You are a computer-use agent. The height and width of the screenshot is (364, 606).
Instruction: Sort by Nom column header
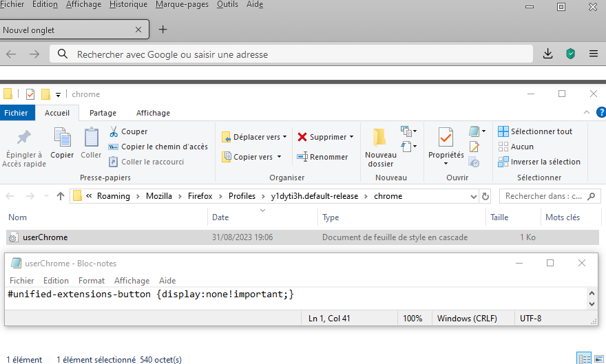point(17,217)
